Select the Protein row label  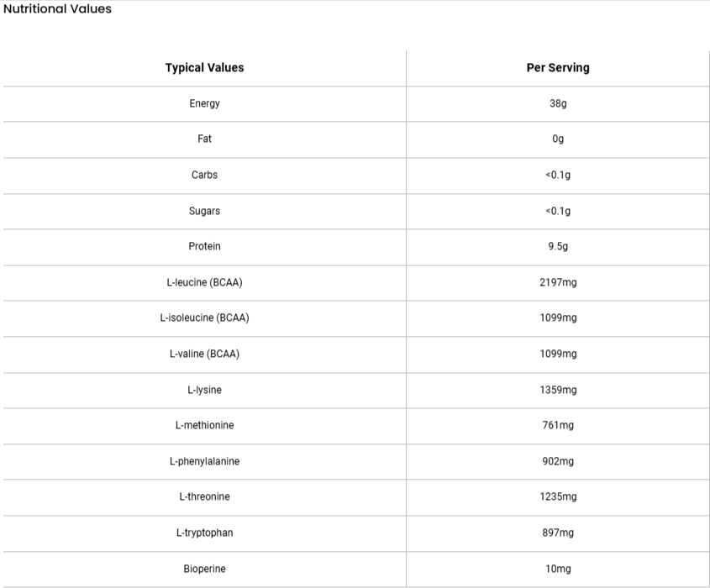tap(204, 246)
